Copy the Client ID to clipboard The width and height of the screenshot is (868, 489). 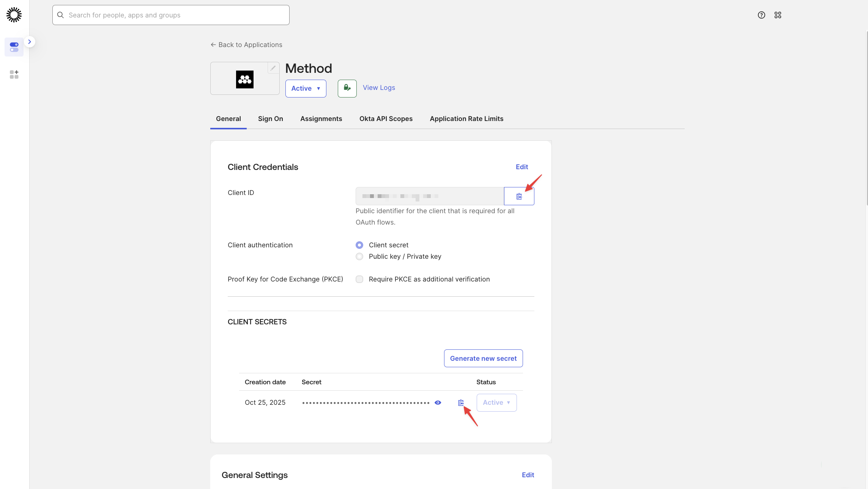click(519, 196)
